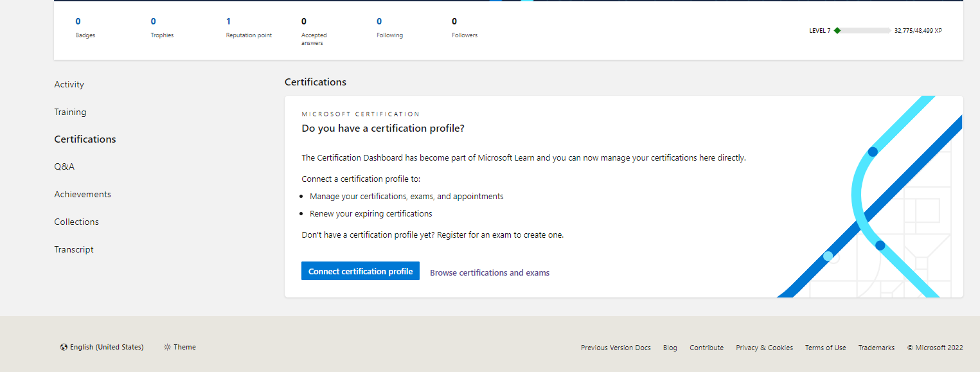
Task: Click the 0 Following stat
Action: coord(389,28)
